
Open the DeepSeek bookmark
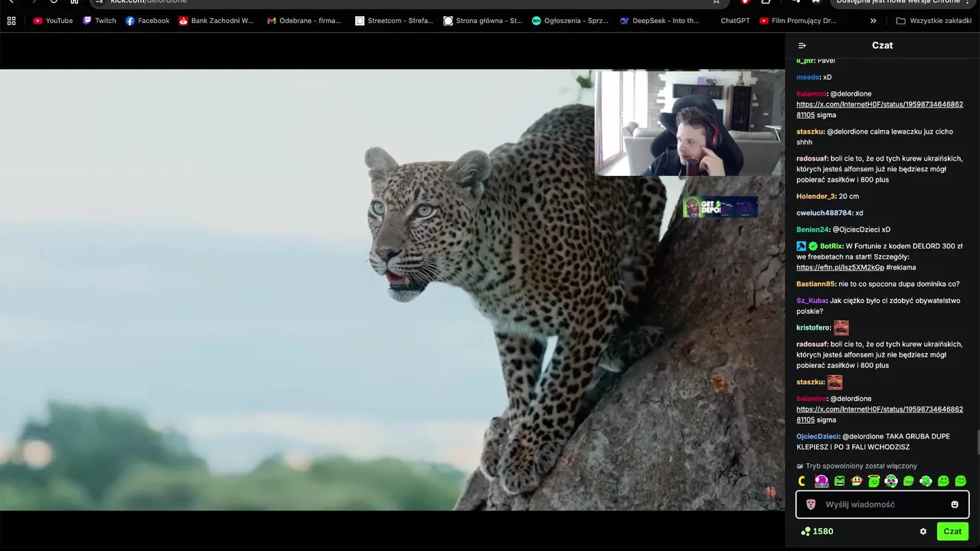click(x=659, y=21)
